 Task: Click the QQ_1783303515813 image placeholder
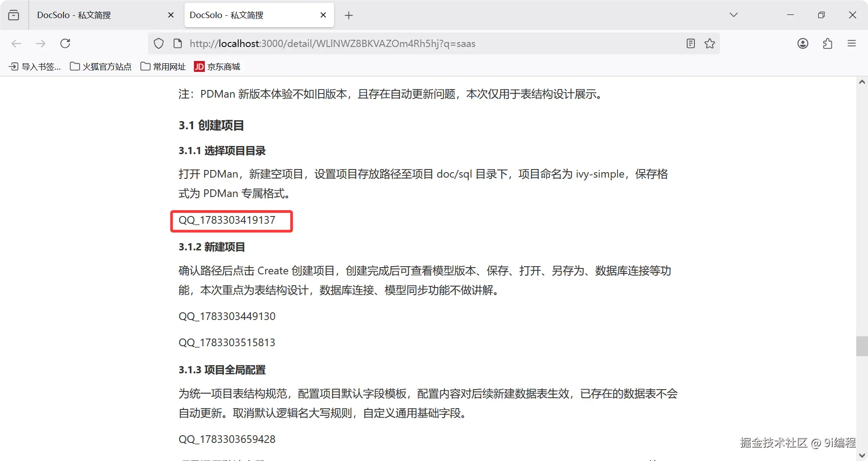tap(227, 343)
